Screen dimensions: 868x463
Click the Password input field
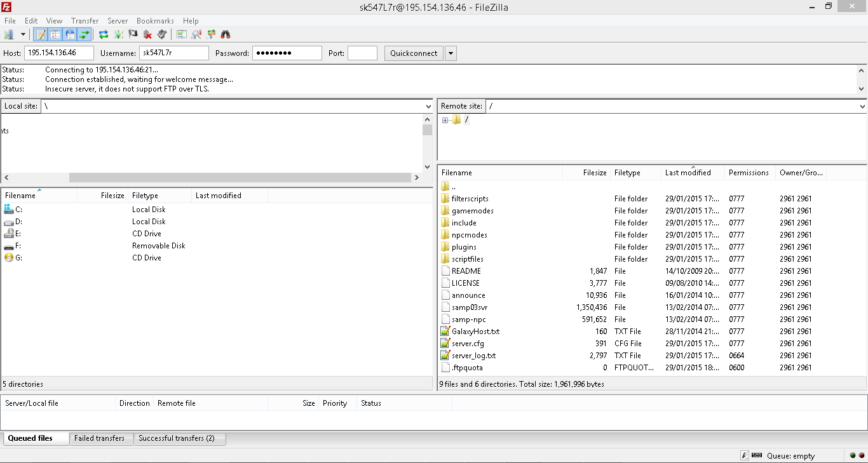pos(287,53)
